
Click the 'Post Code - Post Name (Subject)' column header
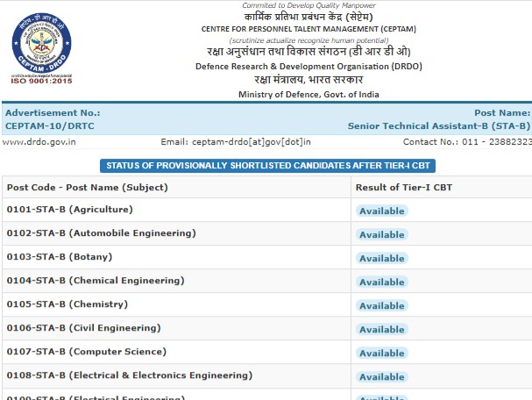tap(87, 188)
